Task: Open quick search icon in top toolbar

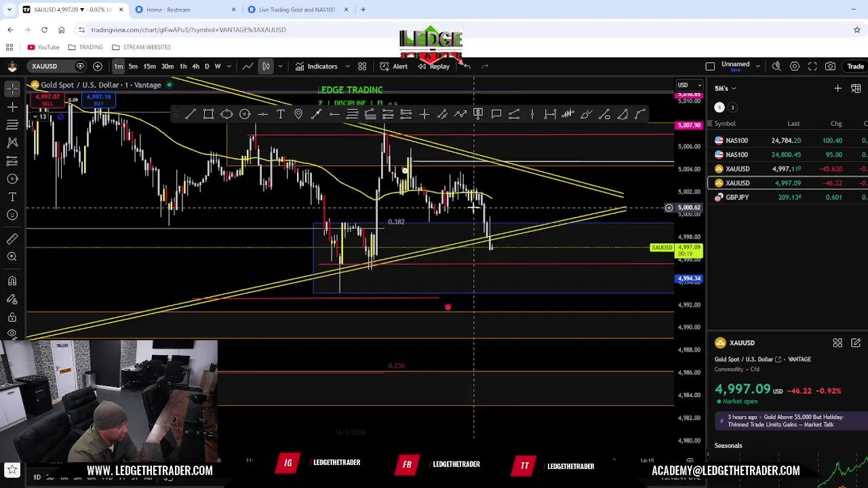Action: click(x=776, y=66)
